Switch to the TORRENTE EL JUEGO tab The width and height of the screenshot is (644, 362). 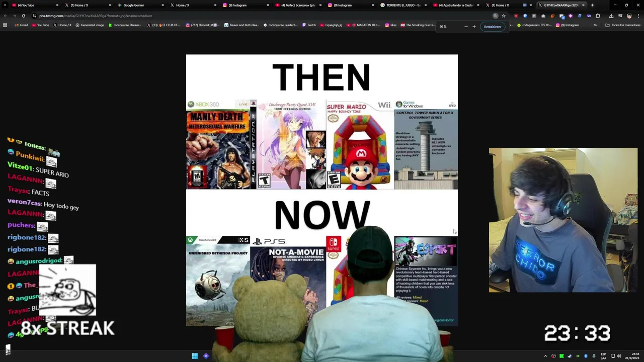[x=403, y=5]
